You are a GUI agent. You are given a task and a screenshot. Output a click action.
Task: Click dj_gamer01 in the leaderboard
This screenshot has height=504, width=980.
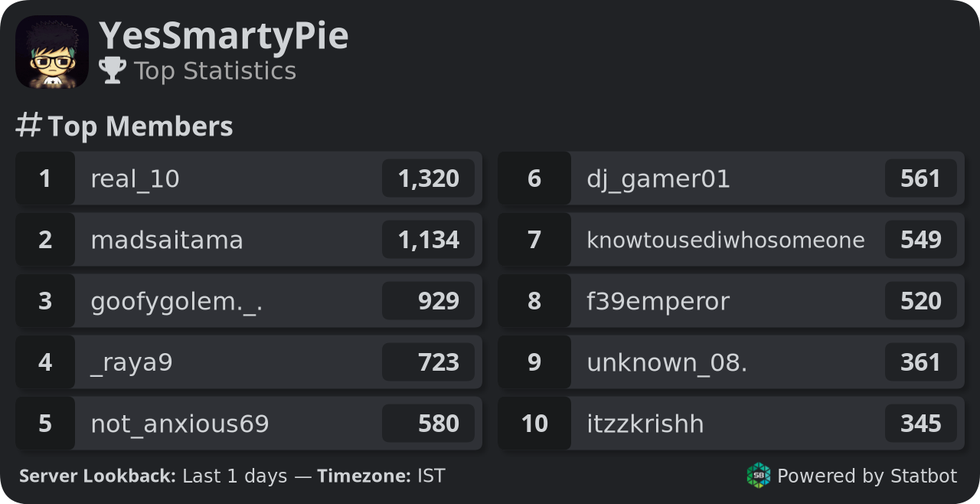[x=658, y=179]
